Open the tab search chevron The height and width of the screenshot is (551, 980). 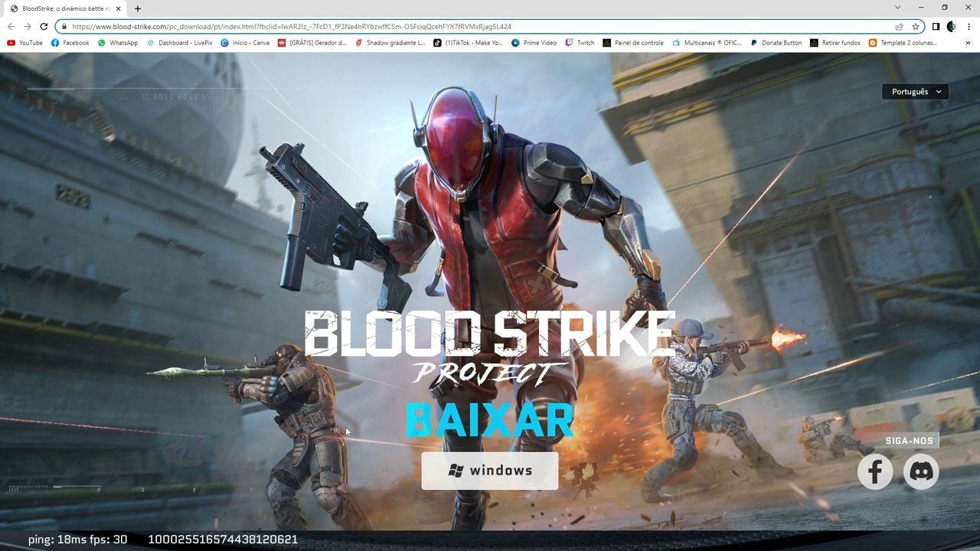[897, 8]
